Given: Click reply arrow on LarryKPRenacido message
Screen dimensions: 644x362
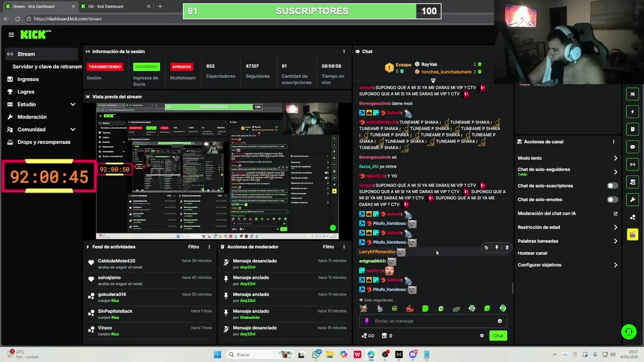Looking at the screenshot, I should pyautogui.click(x=486, y=247).
